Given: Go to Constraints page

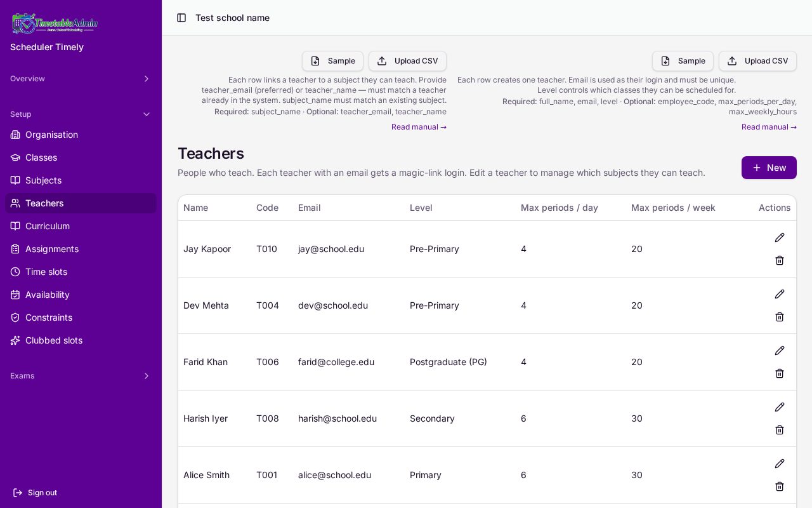Looking at the screenshot, I should (81, 317).
